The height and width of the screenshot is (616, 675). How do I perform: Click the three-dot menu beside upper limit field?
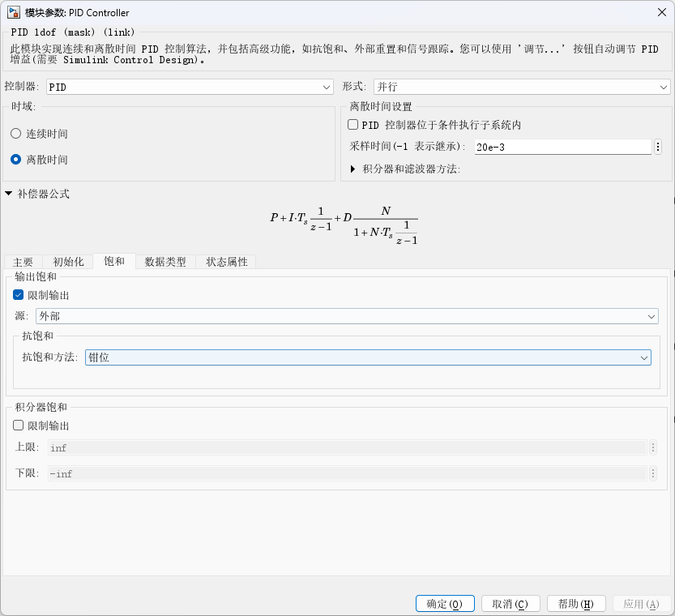pos(652,447)
